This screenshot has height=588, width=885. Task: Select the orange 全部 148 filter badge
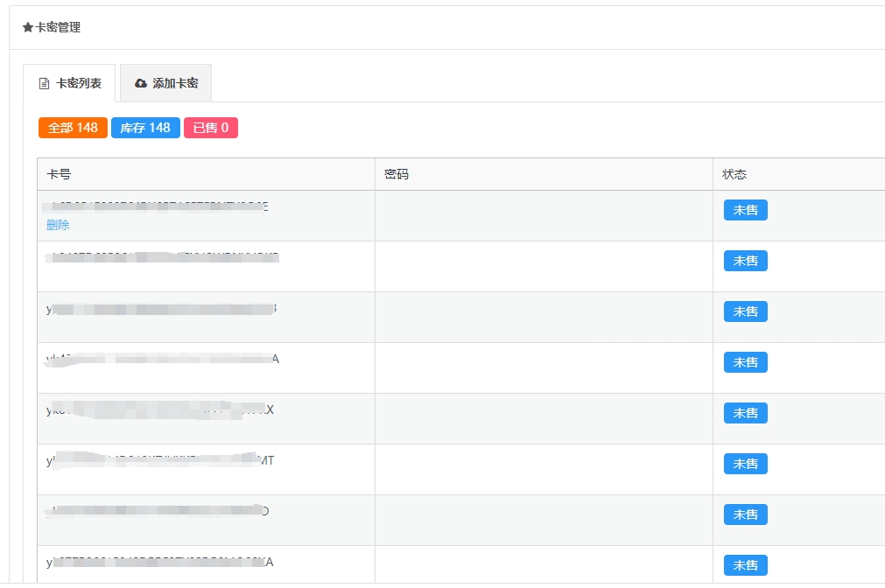(x=73, y=128)
